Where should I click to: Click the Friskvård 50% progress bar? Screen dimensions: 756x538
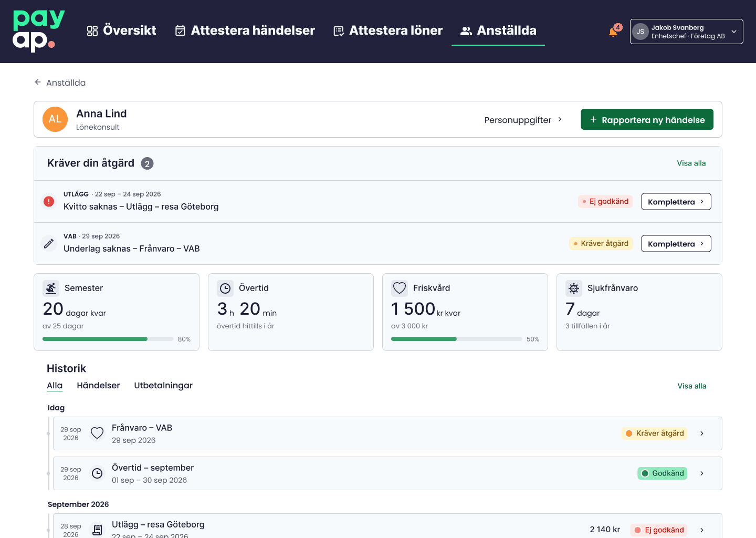click(x=457, y=339)
